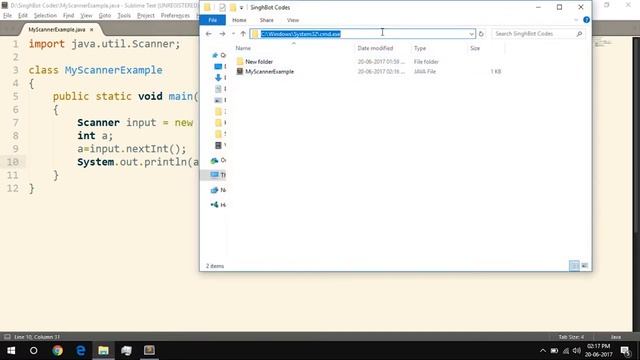This screenshot has width=640, height=360.
Task: Switch to large icons view button
Action: [x=584, y=266]
